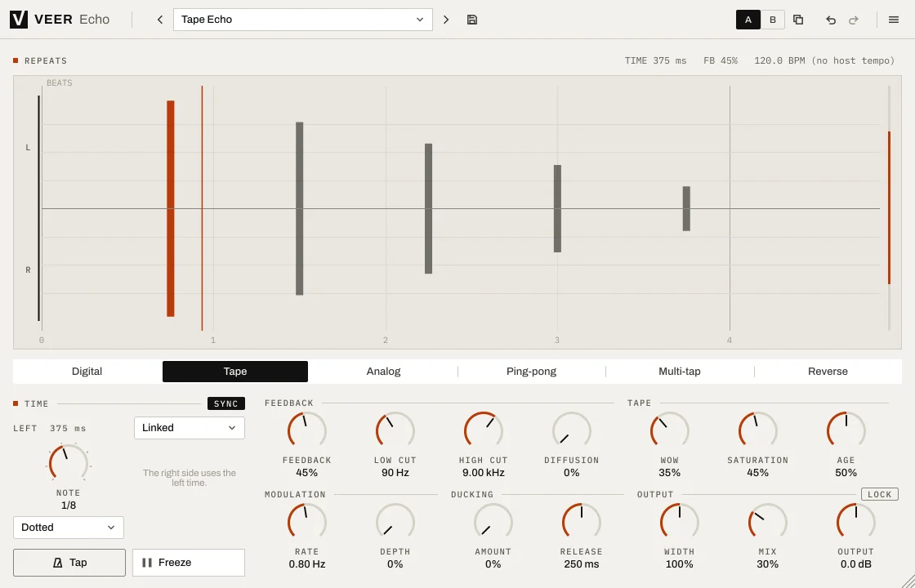Click the 100% width value
The image size is (915, 588).
click(679, 564)
